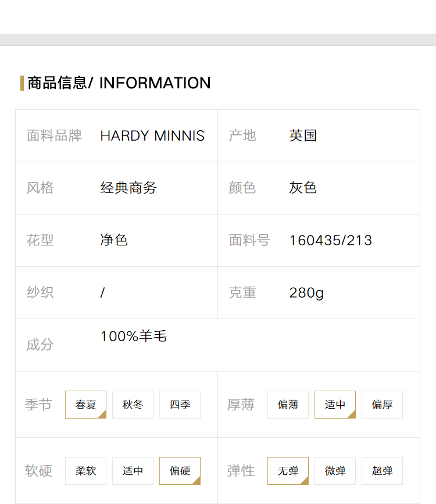Select 偏硬 softness option

[180, 470]
